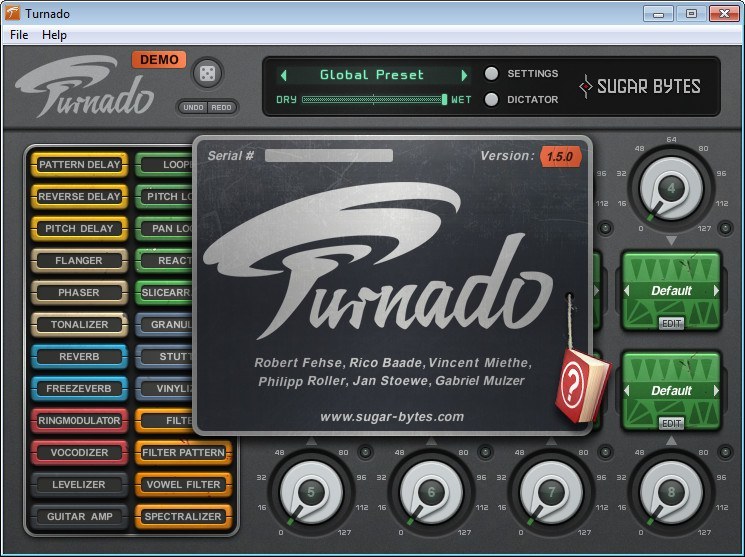
Task: Click macro knob 7
Action: [551, 492]
